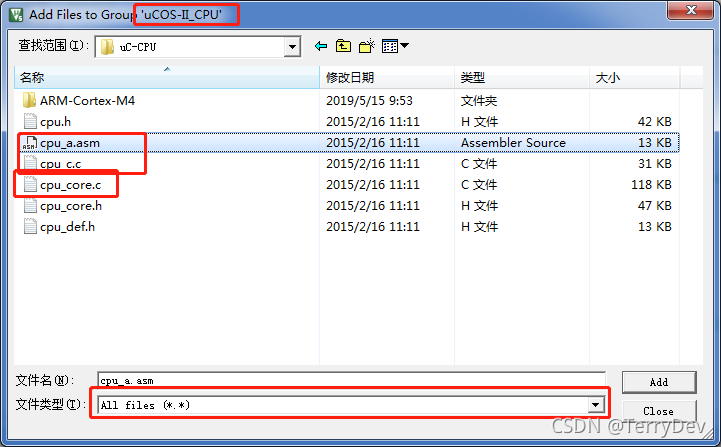Click the 2019/5/15 9:53 date cell

point(369,100)
